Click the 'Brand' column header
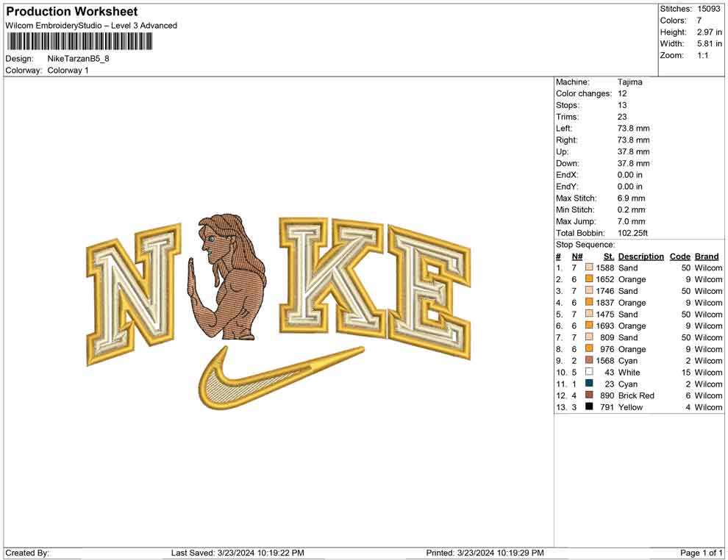 click(707, 256)
